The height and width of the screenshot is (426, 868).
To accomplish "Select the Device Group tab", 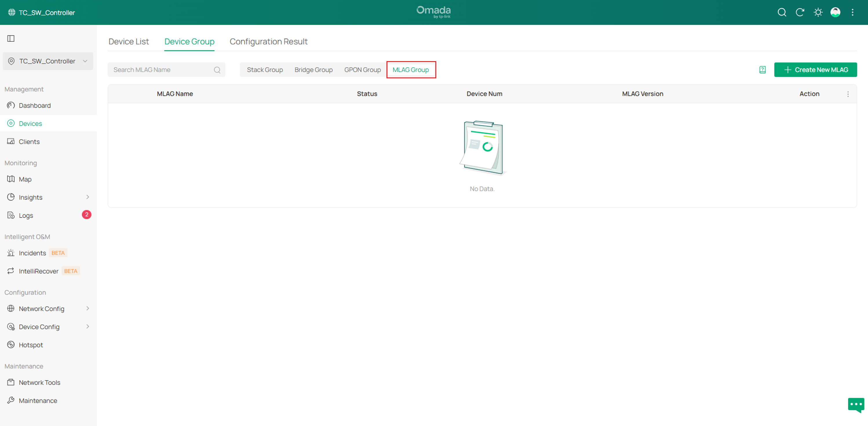I will (x=189, y=41).
